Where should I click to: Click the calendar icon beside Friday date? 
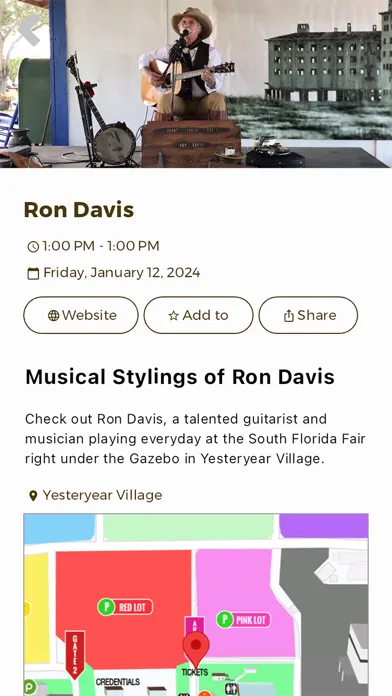(x=33, y=273)
